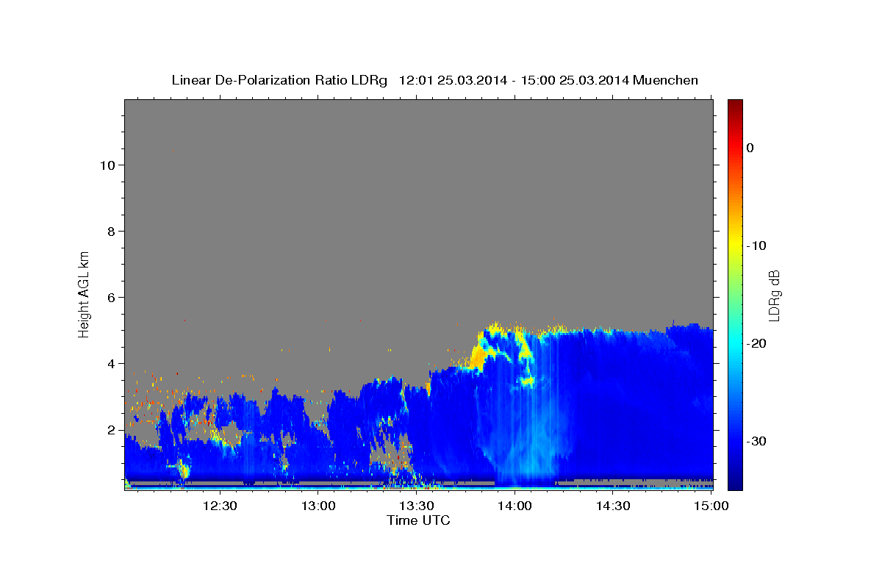Click the 'LDRg dB' colorbar label
The height and width of the screenshot is (588, 882).
(774, 295)
